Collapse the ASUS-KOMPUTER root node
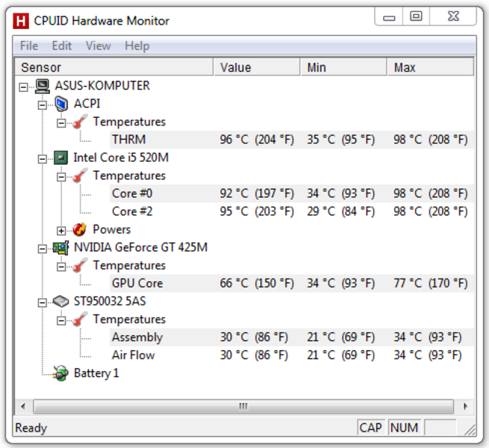489x448 pixels. point(23,87)
